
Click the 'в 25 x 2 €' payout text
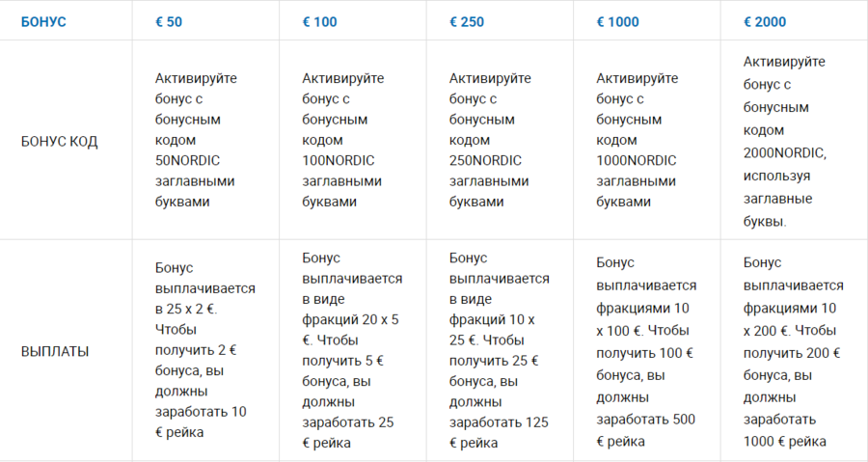point(187,309)
